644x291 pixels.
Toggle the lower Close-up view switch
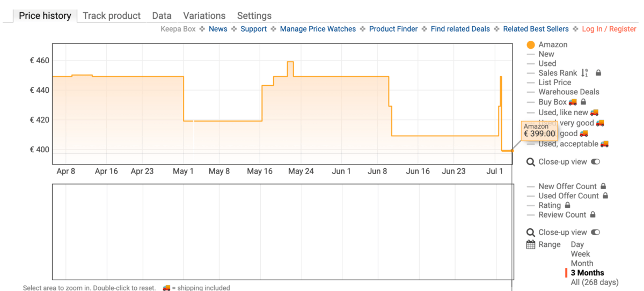coord(596,232)
